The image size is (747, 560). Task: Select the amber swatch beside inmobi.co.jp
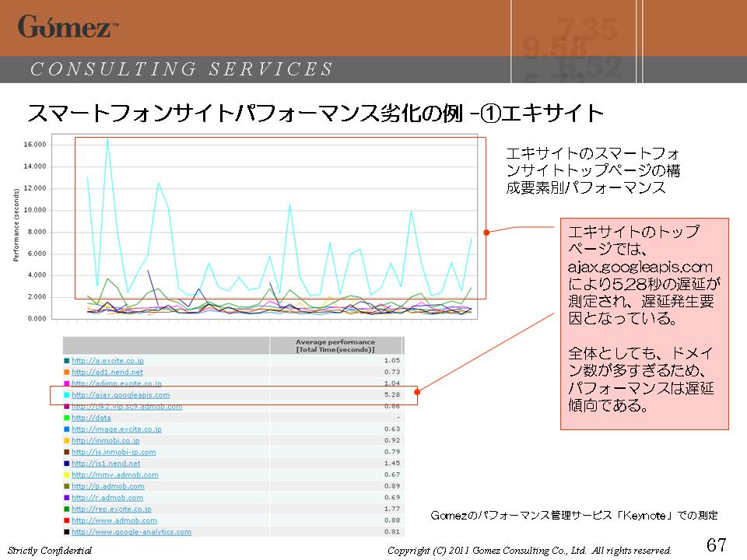(x=67, y=441)
